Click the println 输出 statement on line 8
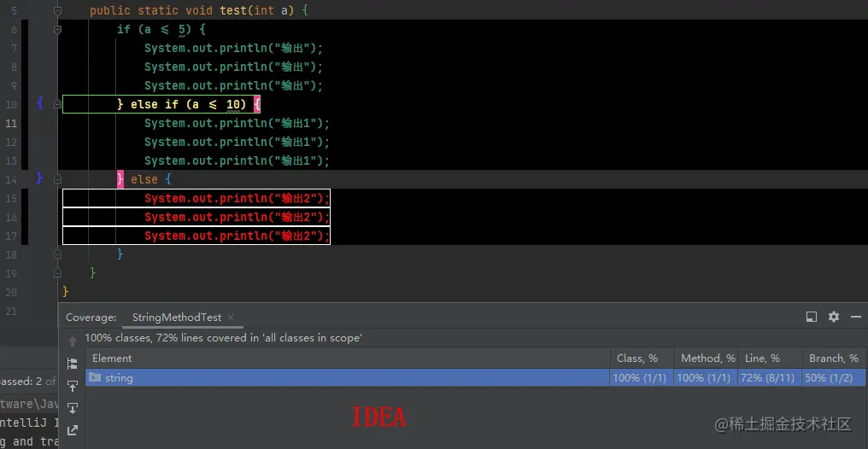Viewport: 868px width, 449px height. tap(233, 67)
